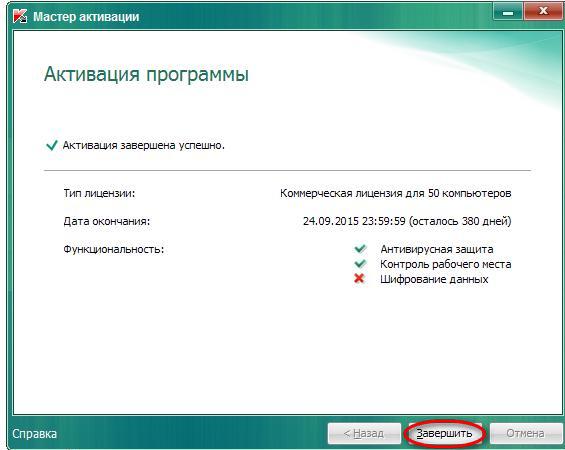
Task: Click the Функциональность label
Action: pyautogui.click(x=114, y=249)
